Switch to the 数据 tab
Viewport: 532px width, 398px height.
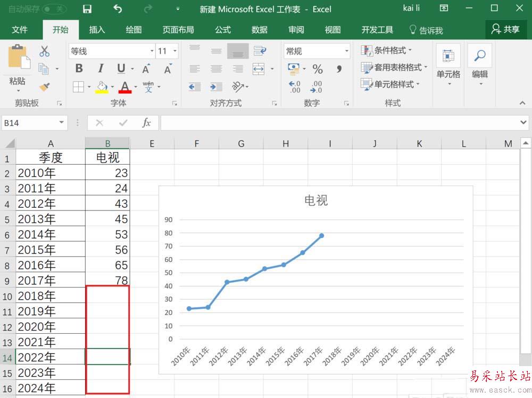click(260, 30)
